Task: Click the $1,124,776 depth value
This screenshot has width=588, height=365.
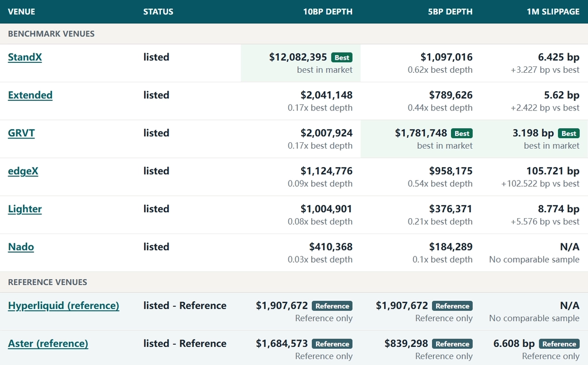Action: pos(327,171)
